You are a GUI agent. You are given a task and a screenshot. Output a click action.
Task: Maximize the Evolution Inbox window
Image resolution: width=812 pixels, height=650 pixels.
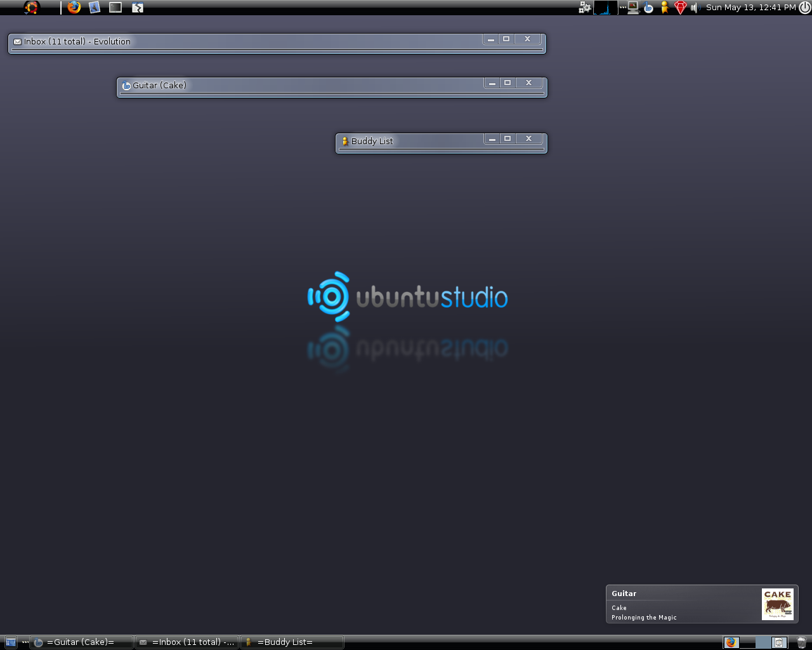click(x=506, y=39)
